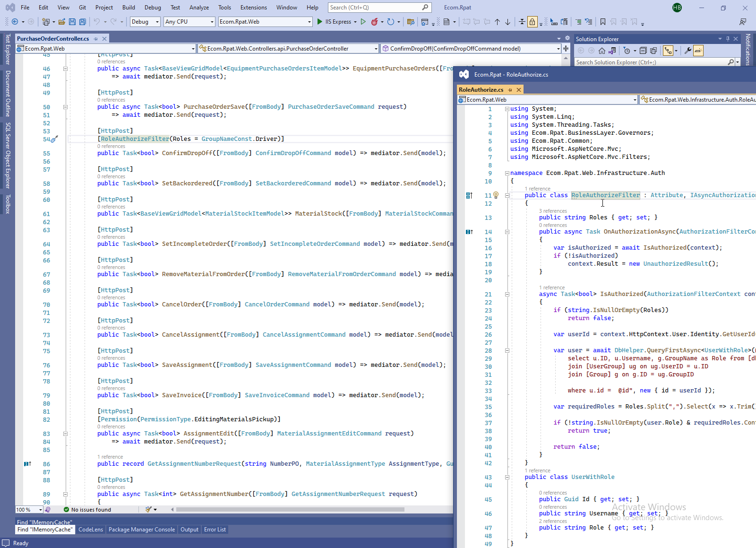
Task: Collapse the RoleAuthorizeFilter class outline
Action: coord(507,195)
